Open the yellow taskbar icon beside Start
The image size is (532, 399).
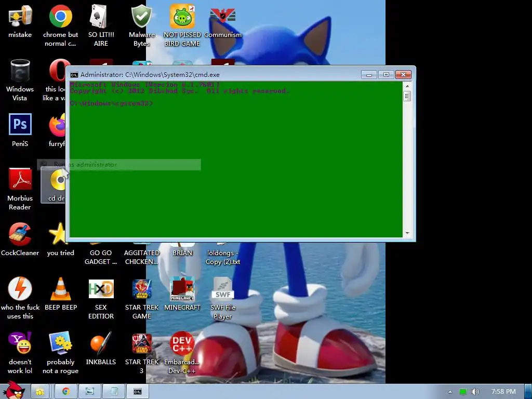click(39, 392)
